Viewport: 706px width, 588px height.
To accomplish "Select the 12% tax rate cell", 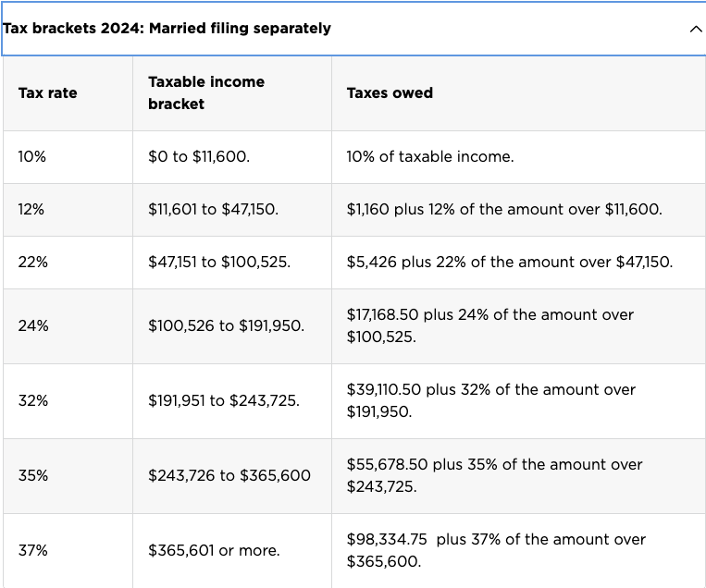I will tap(68, 210).
